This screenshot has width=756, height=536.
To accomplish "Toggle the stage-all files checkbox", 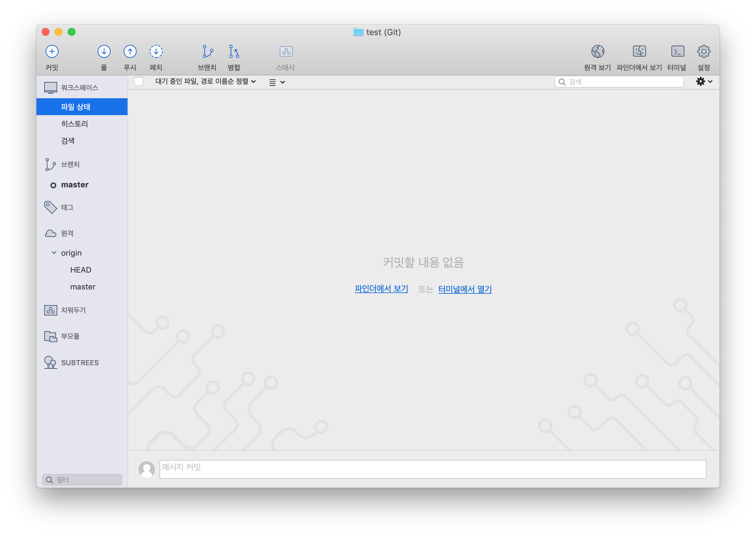I will 139,82.
